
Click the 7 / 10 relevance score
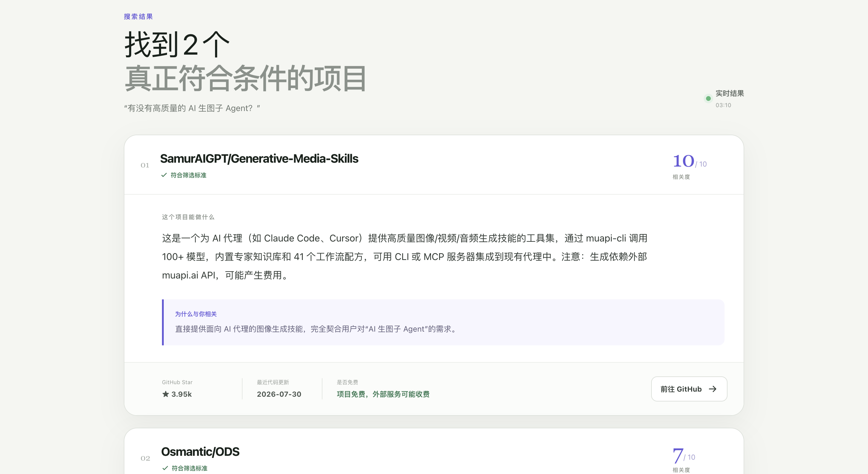pos(684,455)
